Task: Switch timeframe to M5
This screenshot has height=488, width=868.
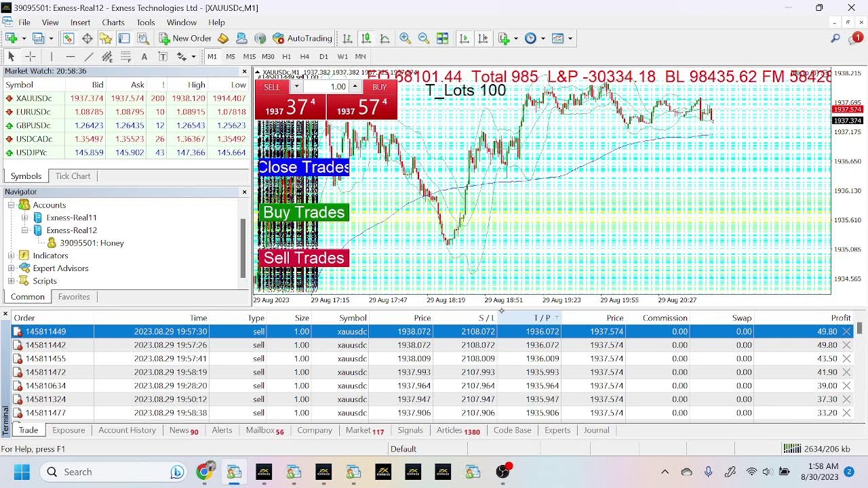Action: point(231,56)
